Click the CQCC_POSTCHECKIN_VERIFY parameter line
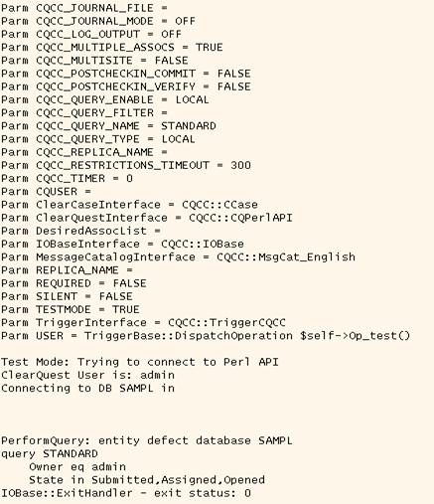Screen dimensions: 434x504 tap(126, 86)
